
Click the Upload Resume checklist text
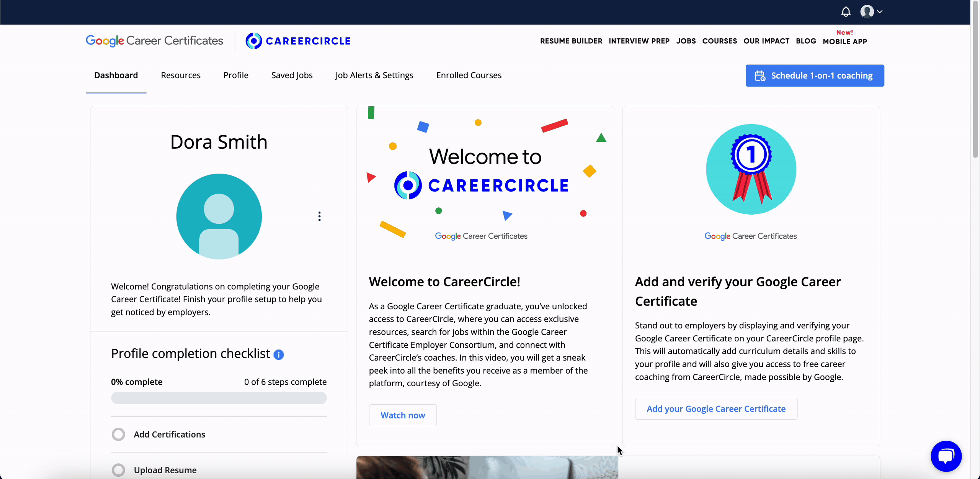click(165, 470)
